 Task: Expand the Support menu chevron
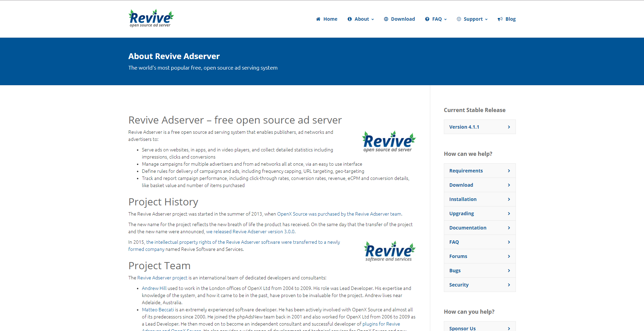486,19
